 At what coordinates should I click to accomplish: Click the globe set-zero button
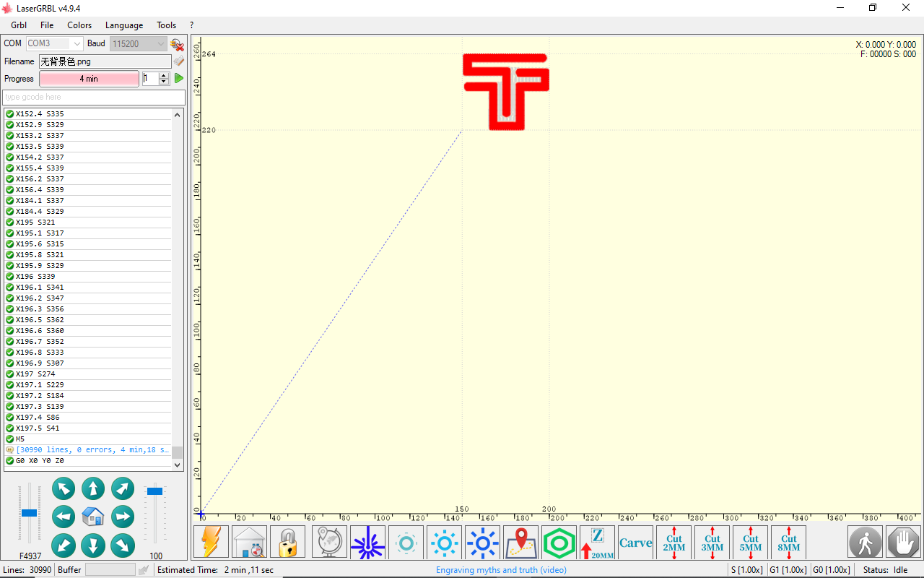tap(329, 542)
